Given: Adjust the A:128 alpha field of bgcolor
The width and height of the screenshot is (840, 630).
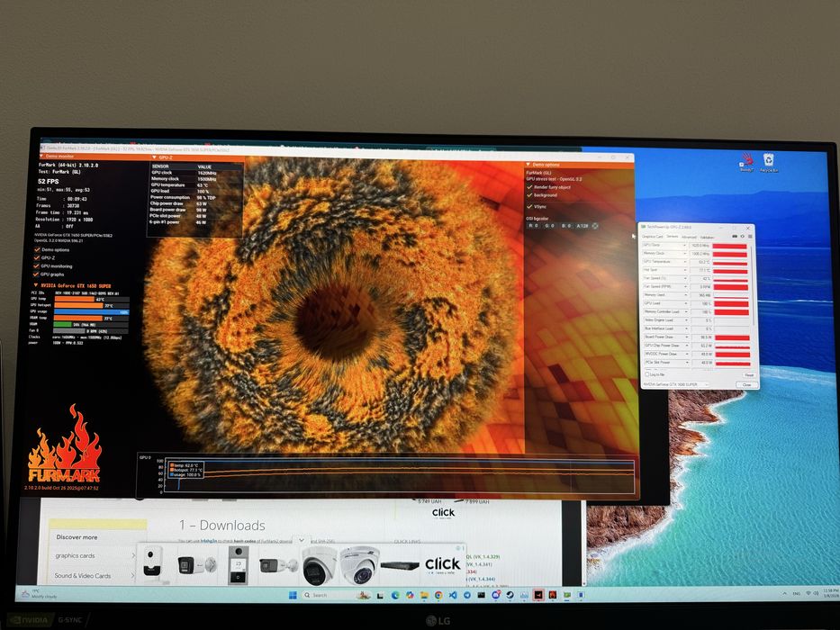Looking at the screenshot, I should click(x=582, y=226).
